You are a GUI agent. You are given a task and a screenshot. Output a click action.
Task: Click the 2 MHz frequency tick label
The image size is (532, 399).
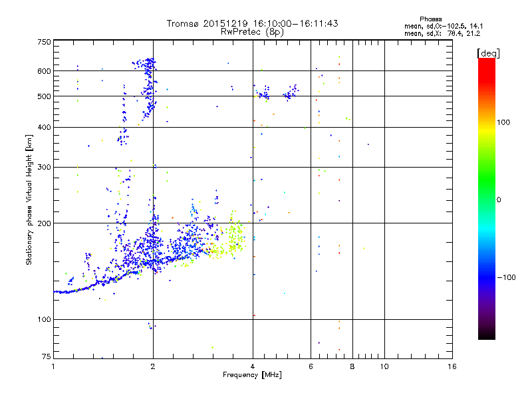click(153, 366)
